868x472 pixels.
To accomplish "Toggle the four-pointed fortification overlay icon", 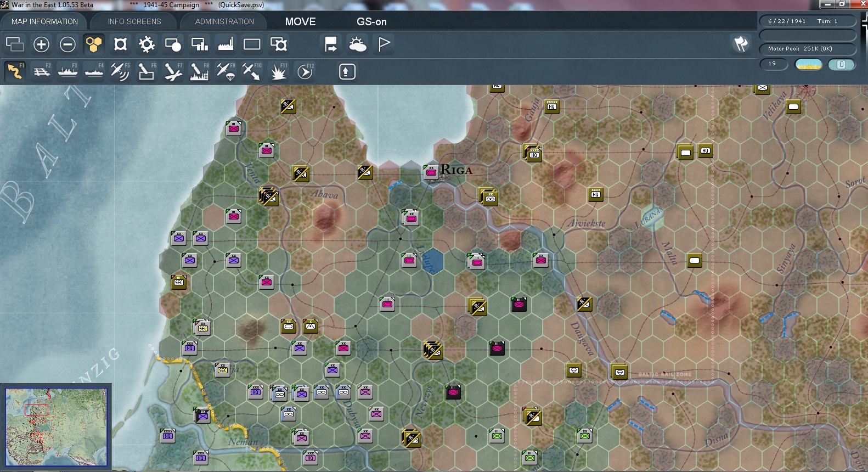I will tap(120, 44).
